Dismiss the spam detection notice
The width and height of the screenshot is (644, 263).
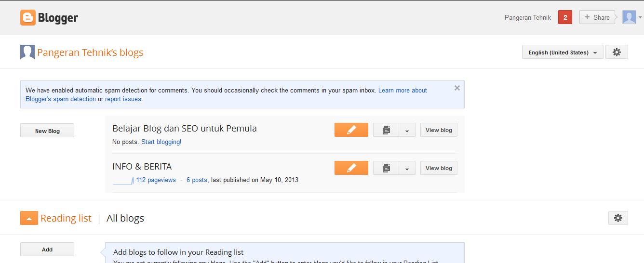coord(457,88)
